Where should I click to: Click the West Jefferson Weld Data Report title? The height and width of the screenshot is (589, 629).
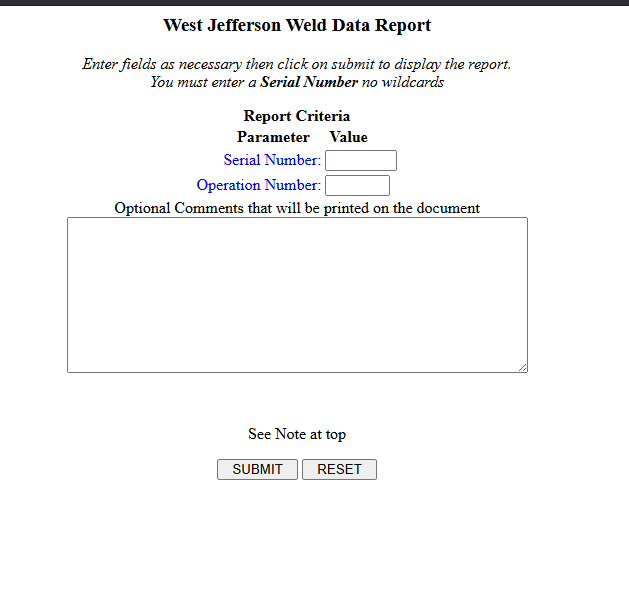pyautogui.click(x=297, y=25)
